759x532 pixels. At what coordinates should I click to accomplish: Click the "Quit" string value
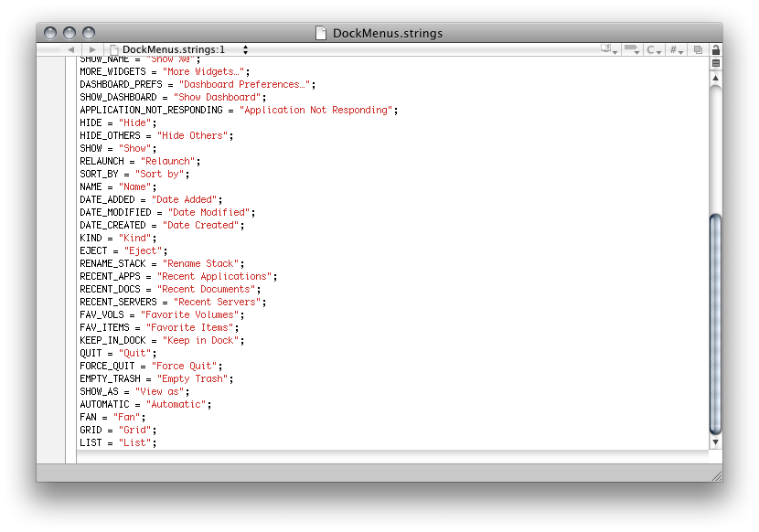tap(135, 354)
